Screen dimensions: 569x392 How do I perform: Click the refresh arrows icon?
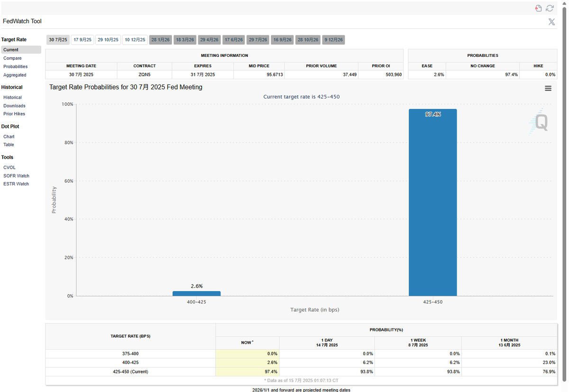tap(550, 8)
